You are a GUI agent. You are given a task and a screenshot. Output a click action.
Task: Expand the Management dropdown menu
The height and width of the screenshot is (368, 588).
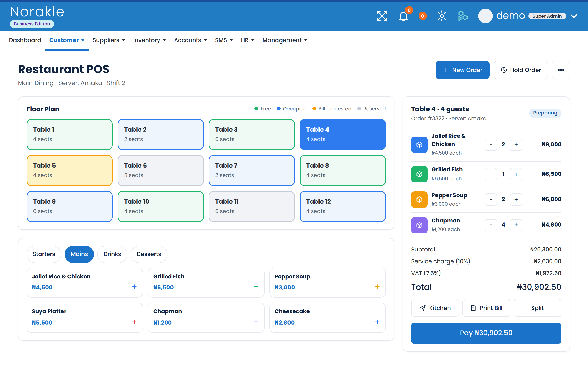[285, 40]
